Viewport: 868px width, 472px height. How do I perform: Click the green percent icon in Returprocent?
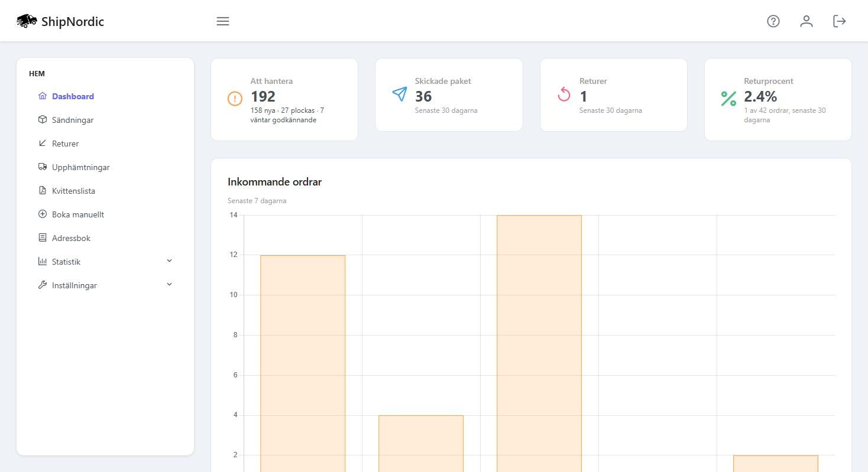click(x=728, y=99)
